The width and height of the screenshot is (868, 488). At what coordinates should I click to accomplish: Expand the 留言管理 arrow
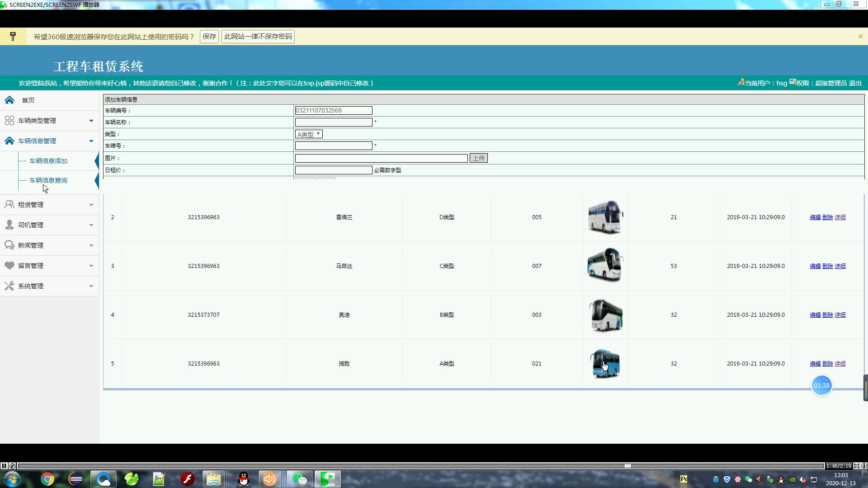point(91,266)
